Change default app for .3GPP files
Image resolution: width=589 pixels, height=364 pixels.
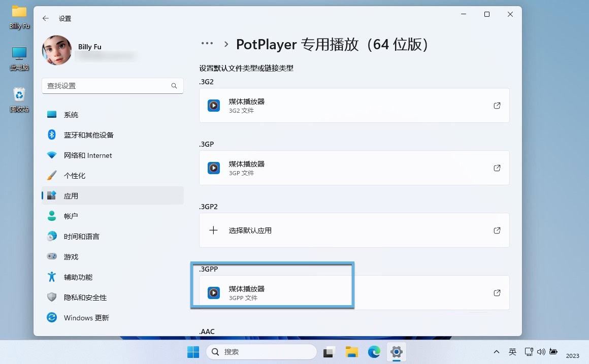354,293
